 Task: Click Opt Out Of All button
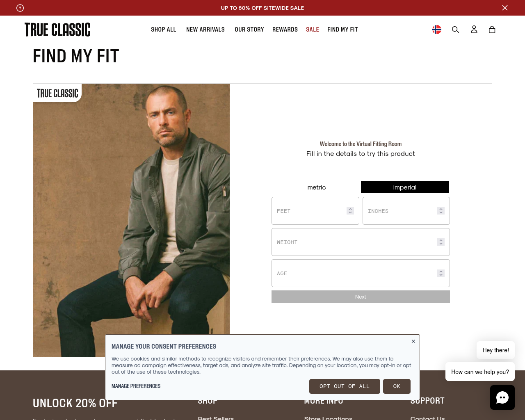click(345, 386)
